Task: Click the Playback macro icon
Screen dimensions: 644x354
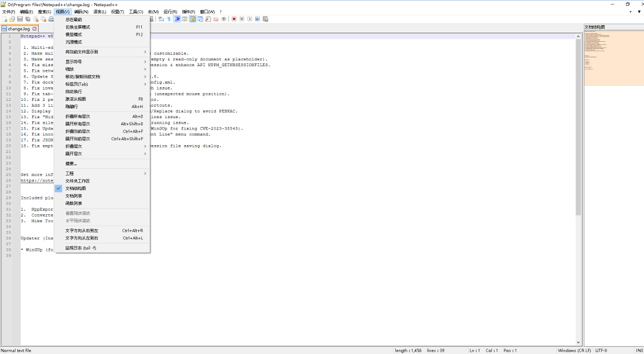Action: 250,19
